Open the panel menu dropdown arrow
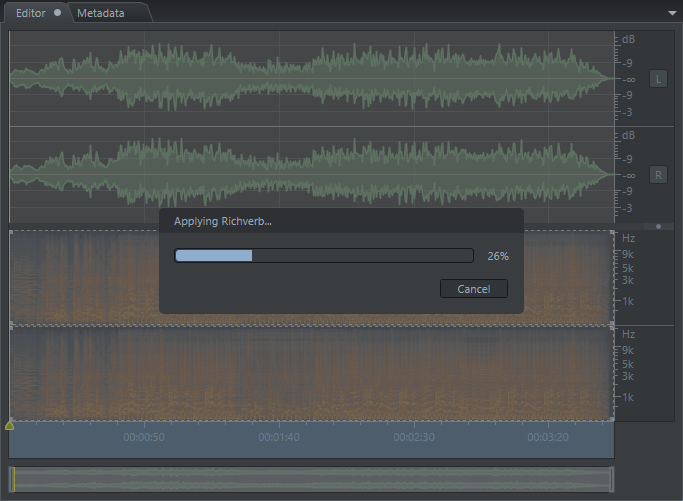 [672, 13]
